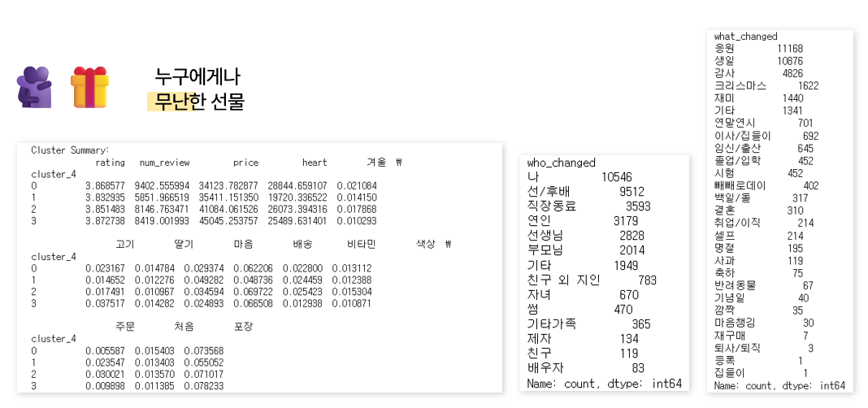
Task: Select heart value 28844.659107
Action: point(297,185)
